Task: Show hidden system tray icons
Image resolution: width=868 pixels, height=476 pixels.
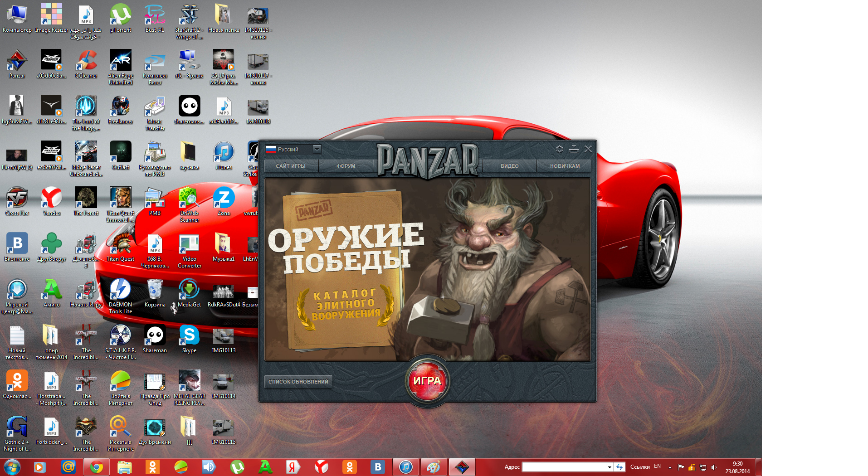Action: pyautogui.click(x=670, y=467)
